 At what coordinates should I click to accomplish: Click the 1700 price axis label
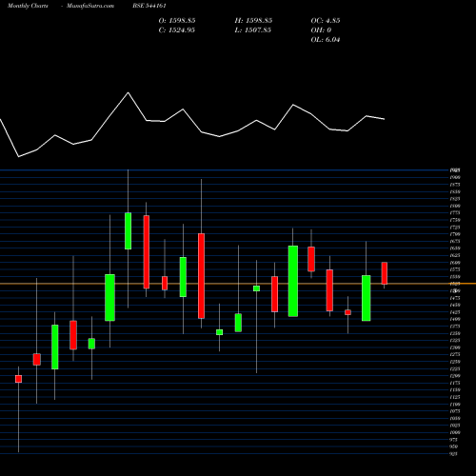455,234
